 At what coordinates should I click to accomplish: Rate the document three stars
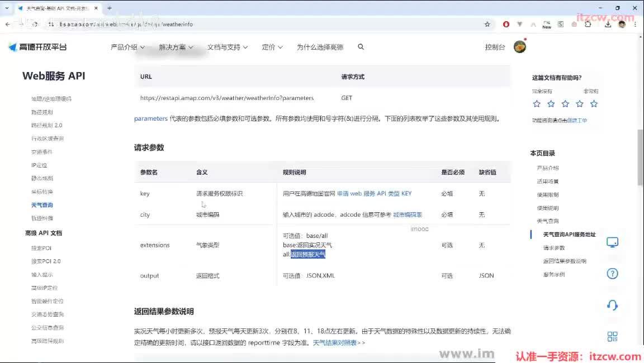565,104
